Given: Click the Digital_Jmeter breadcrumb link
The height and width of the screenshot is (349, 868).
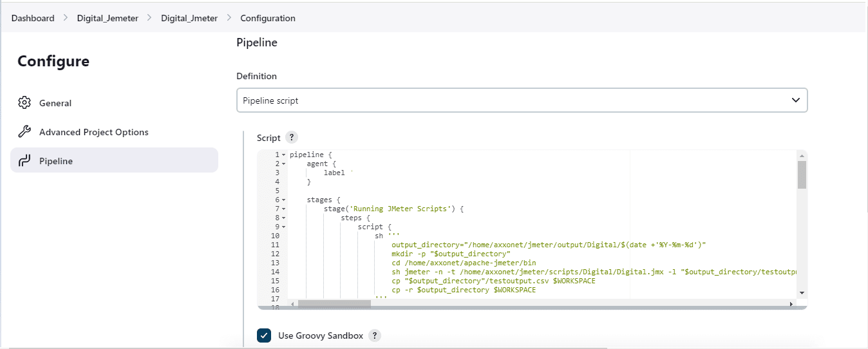Looking at the screenshot, I should click(189, 18).
